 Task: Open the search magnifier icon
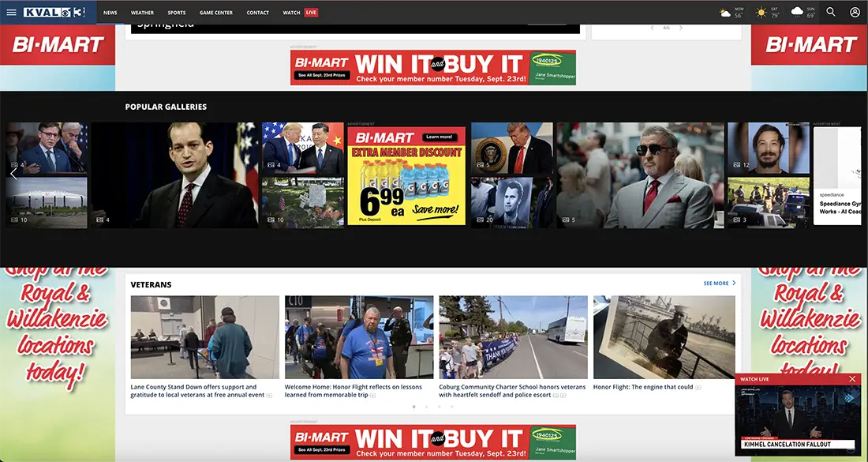[x=831, y=12]
